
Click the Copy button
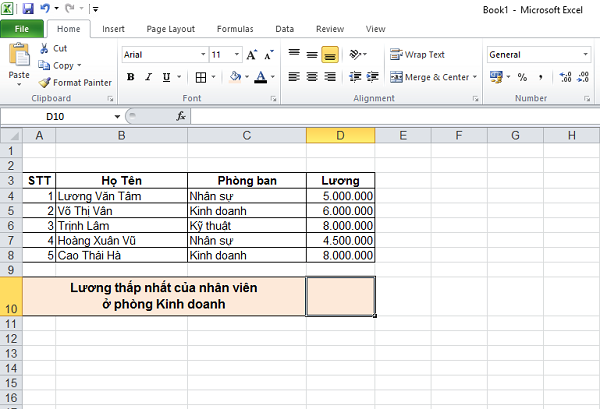56,65
